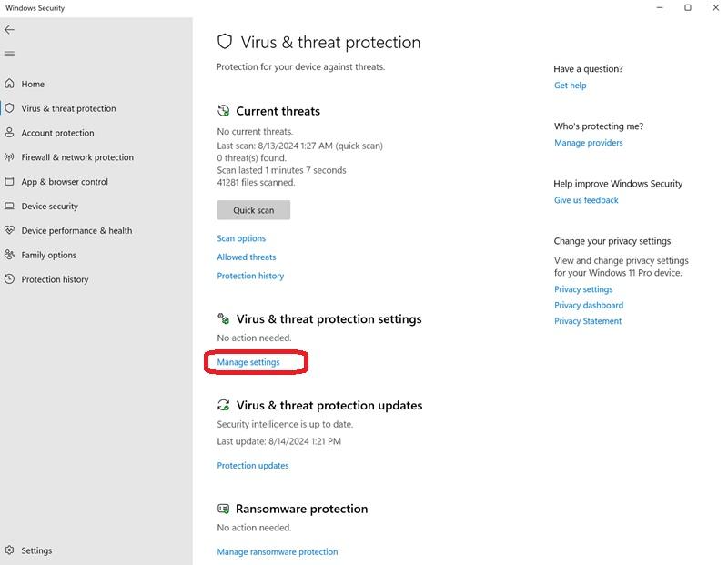728x565 pixels.
Task: Click the Home house icon
Action: (10, 84)
